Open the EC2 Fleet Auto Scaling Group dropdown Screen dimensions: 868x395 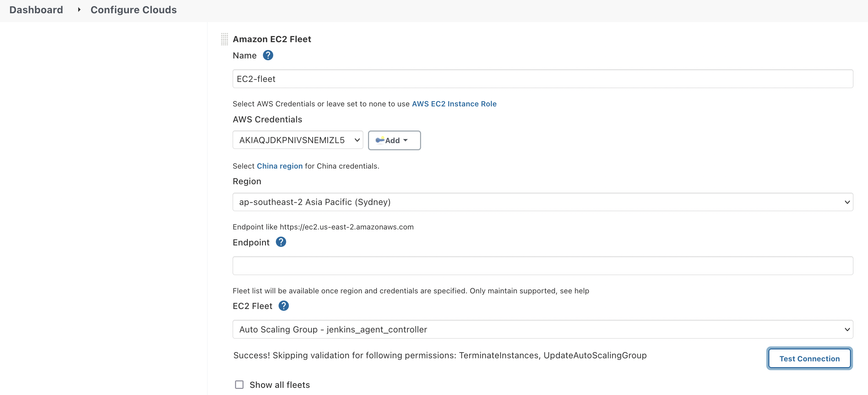(543, 329)
